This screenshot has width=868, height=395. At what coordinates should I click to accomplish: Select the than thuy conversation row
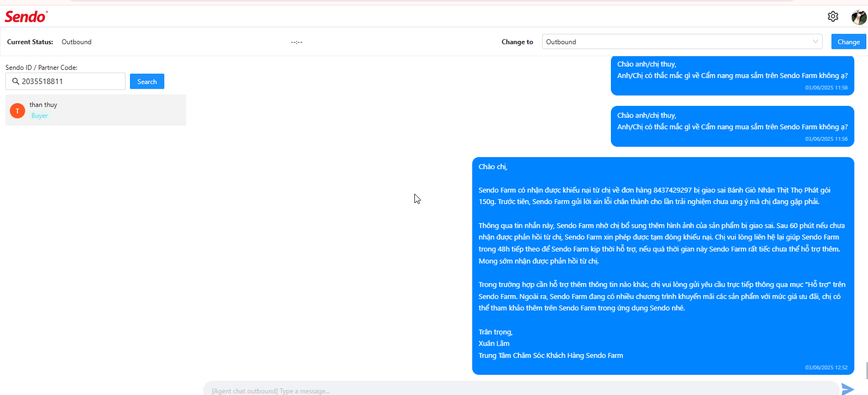click(x=96, y=110)
